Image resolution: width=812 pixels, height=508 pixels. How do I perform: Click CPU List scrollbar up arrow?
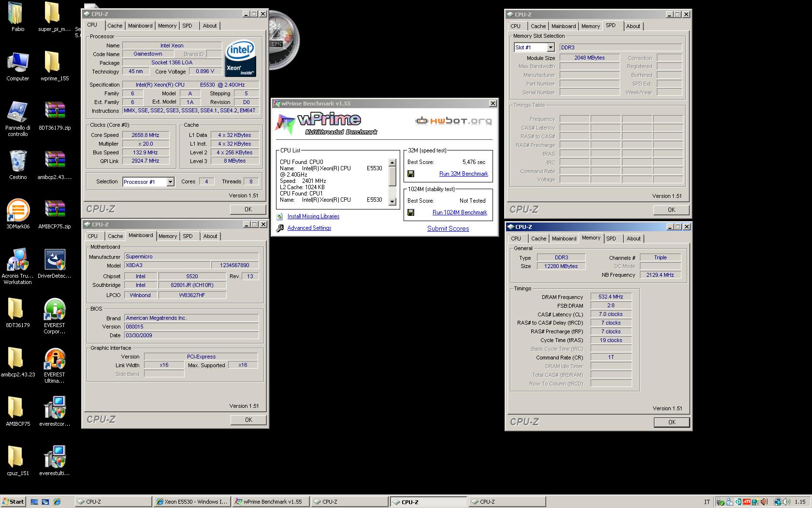(392, 163)
